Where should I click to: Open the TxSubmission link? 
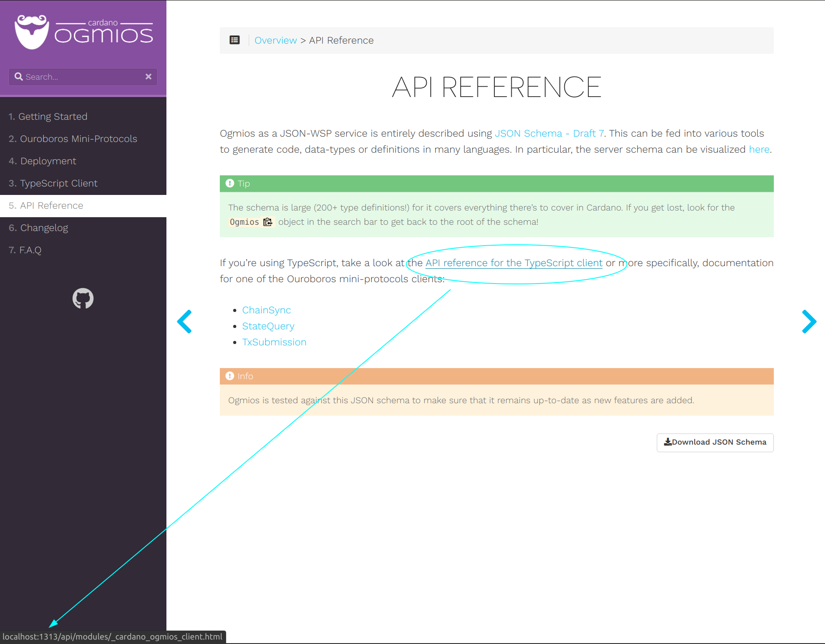pyautogui.click(x=274, y=342)
